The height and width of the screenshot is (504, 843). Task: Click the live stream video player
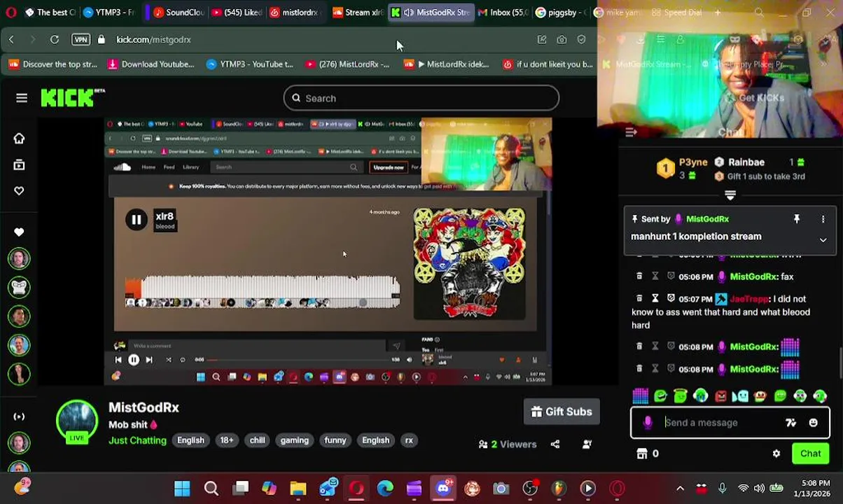click(328, 252)
